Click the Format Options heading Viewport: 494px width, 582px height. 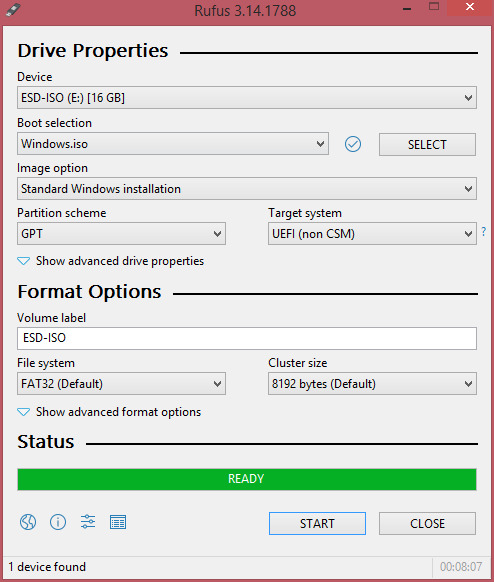point(89,292)
